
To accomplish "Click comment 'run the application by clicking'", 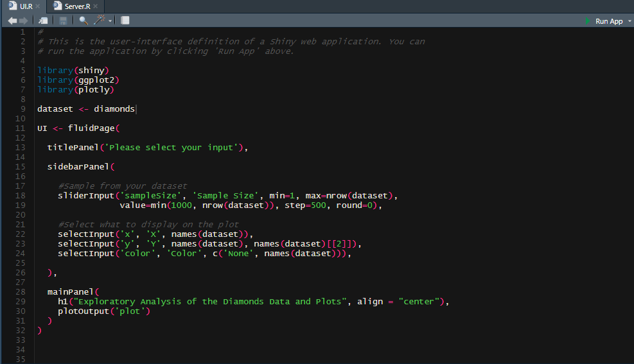I will point(165,51).
